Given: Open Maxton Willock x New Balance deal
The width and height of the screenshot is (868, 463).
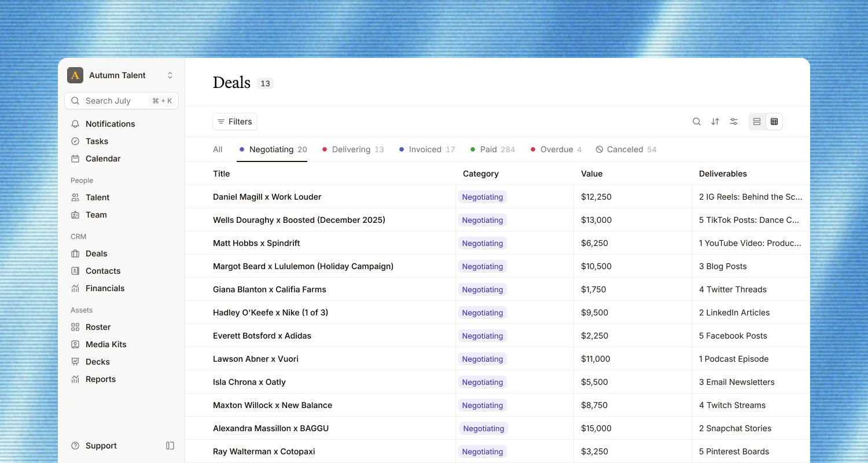Looking at the screenshot, I should click(273, 405).
